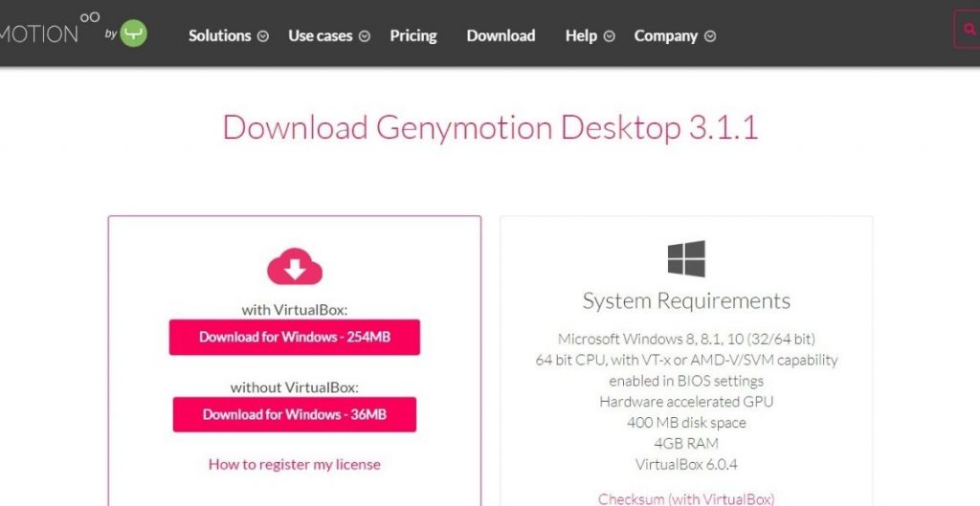Image resolution: width=980 pixels, height=506 pixels.
Task: Click the Download Genymotion Desktop 3.1.1 heading
Action: coord(490,127)
